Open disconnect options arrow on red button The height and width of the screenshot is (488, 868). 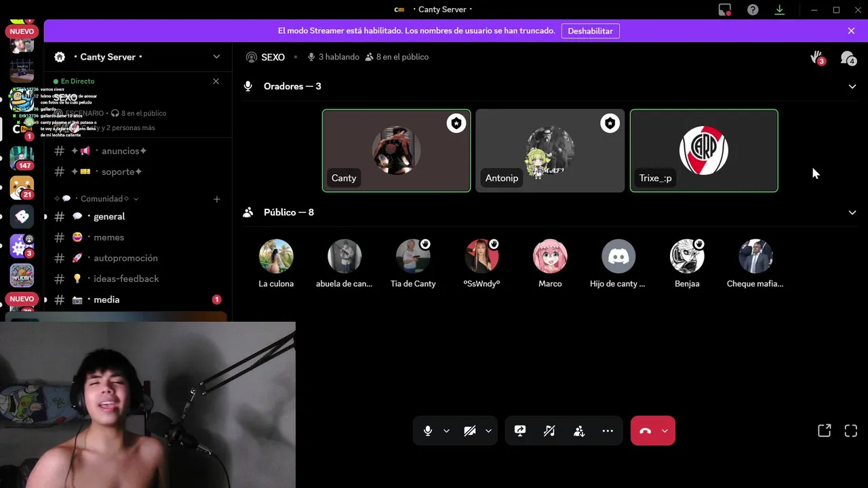pos(665,431)
